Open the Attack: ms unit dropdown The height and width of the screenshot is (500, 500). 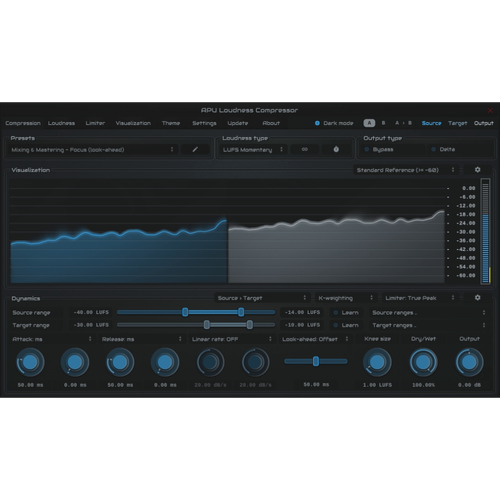click(52, 339)
